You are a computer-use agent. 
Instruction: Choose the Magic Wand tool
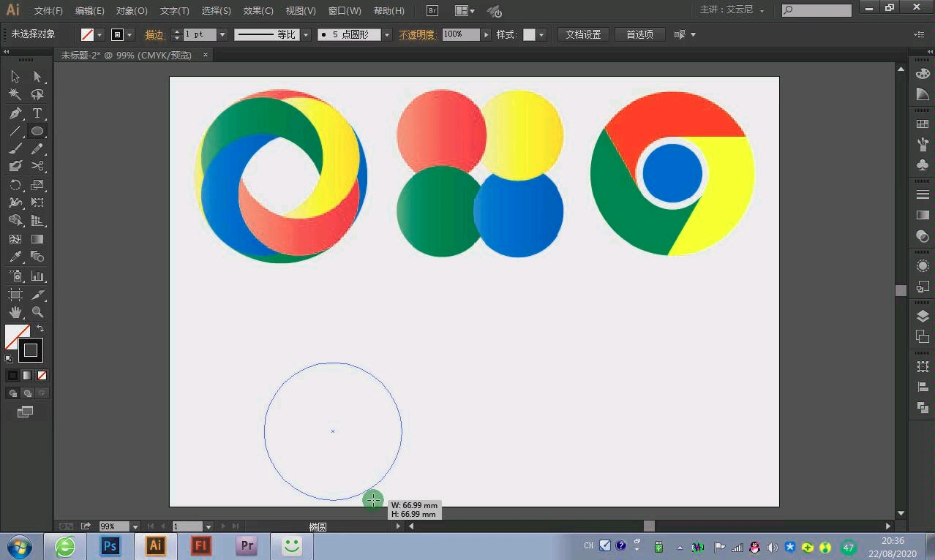pos(15,95)
